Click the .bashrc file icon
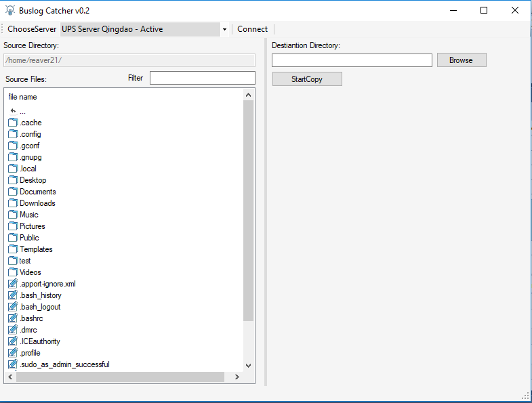The image size is (532, 403). (x=13, y=318)
